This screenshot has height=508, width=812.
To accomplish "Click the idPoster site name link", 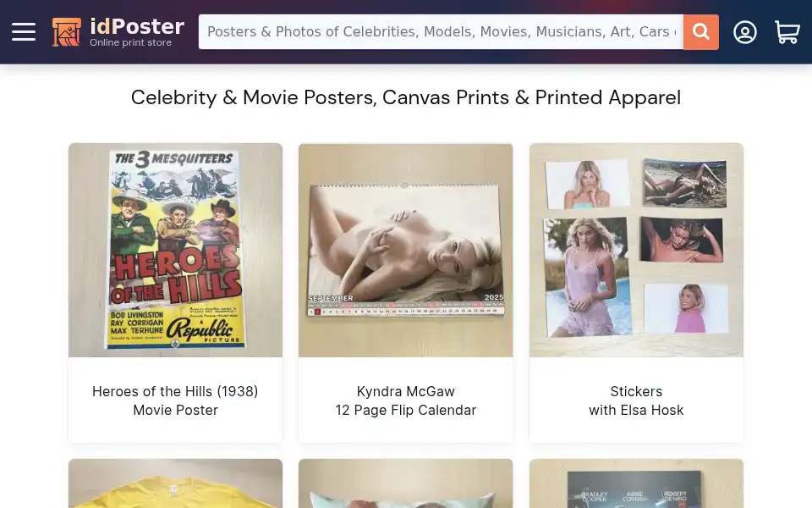I will (x=137, y=26).
